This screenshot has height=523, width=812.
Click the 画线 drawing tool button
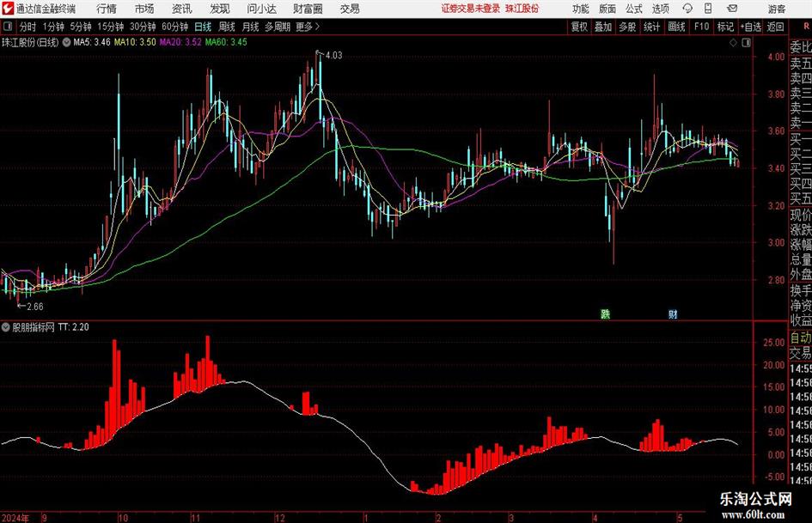click(676, 27)
